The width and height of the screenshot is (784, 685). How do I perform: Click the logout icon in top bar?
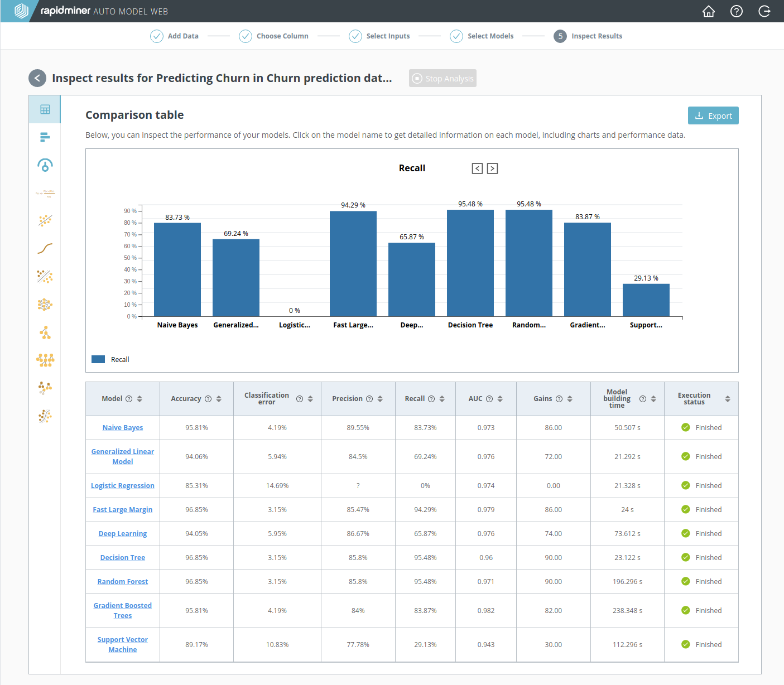[764, 11]
